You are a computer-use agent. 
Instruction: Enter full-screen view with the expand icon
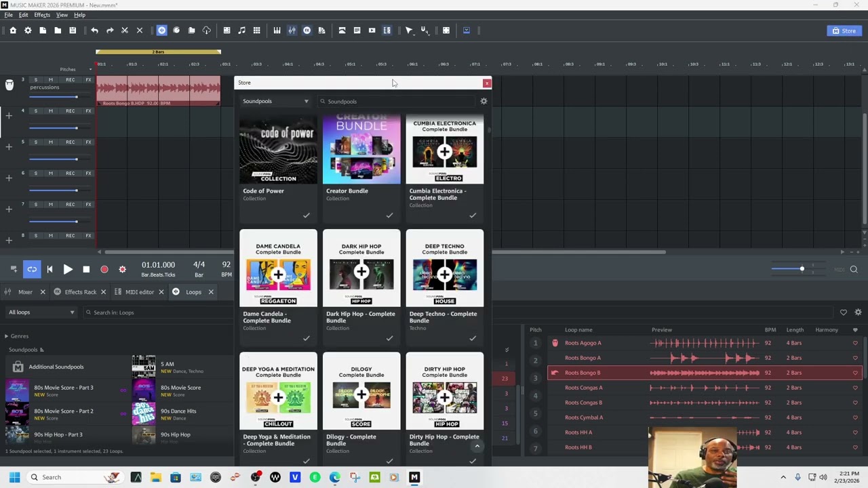[x=446, y=30]
